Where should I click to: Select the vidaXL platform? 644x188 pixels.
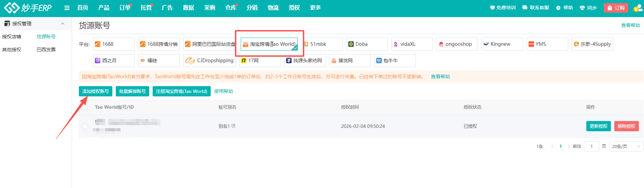(x=412, y=44)
